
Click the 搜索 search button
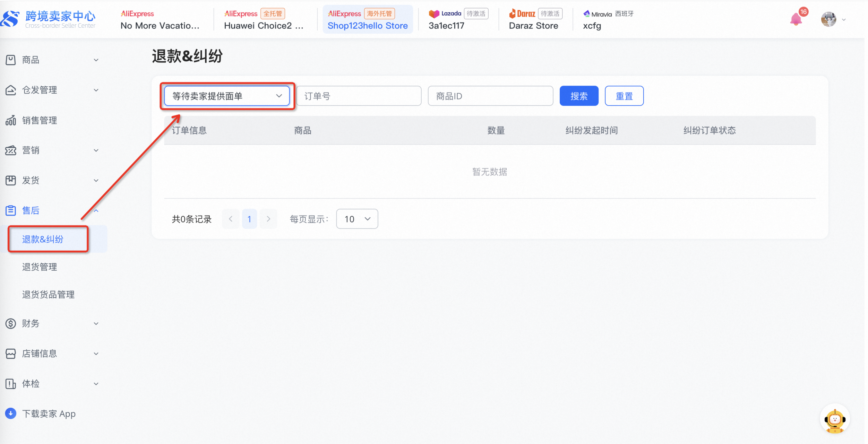[x=578, y=96]
